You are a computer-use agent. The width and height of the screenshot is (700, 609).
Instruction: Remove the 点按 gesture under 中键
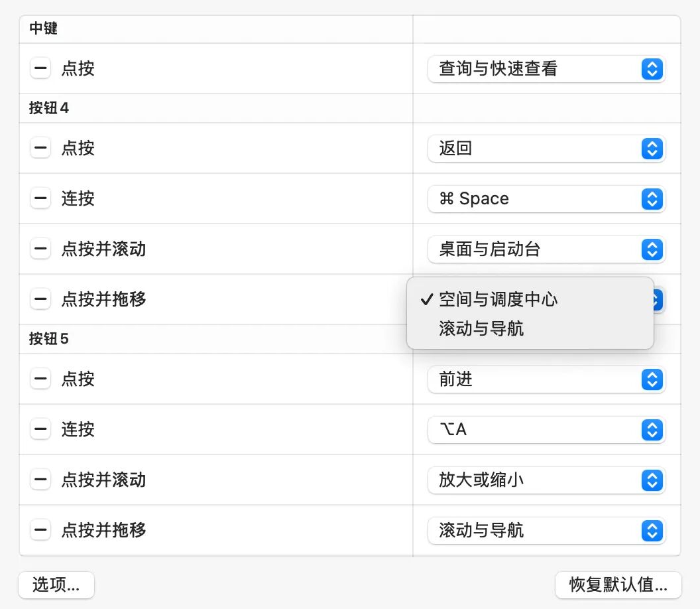(40, 68)
